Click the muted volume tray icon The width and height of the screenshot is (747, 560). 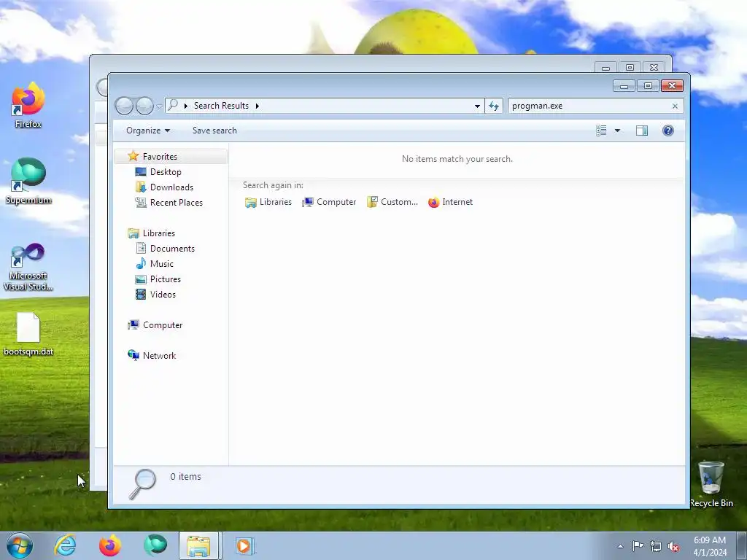click(673, 546)
